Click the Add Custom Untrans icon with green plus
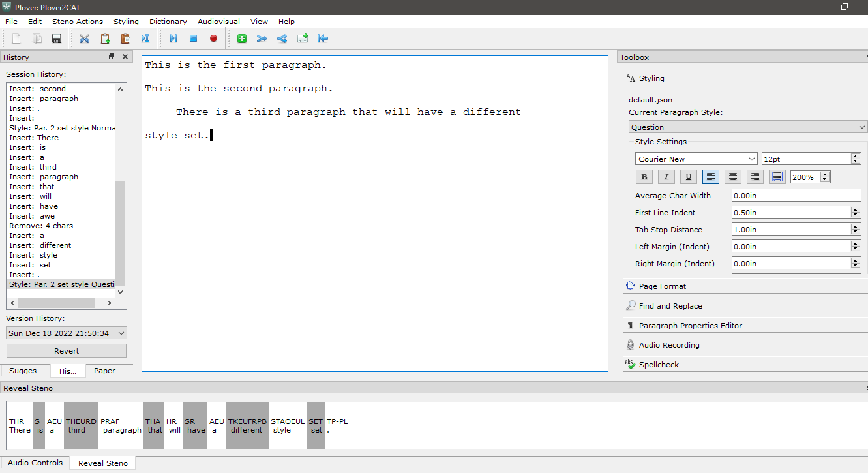This screenshot has height=473, width=868. [303, 38]
